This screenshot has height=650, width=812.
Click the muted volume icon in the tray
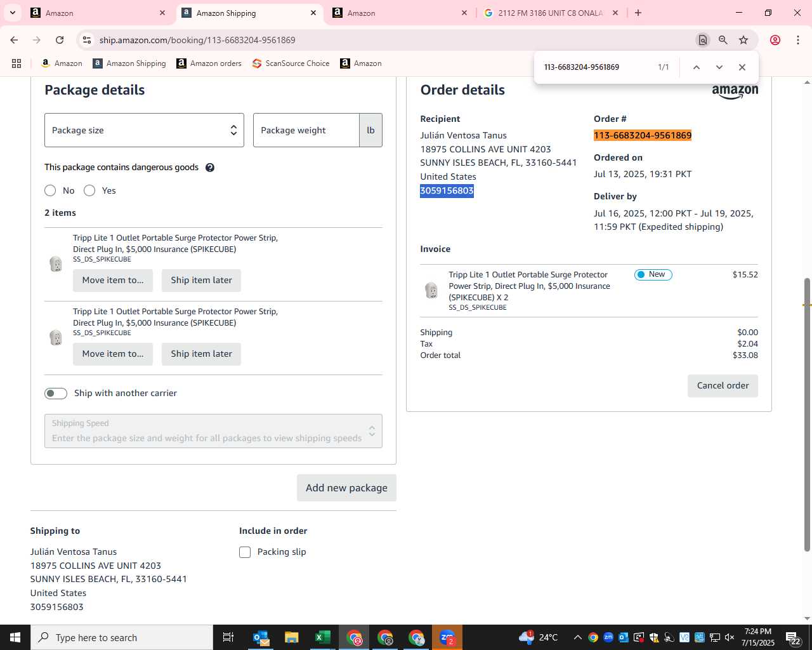point(730,637)
